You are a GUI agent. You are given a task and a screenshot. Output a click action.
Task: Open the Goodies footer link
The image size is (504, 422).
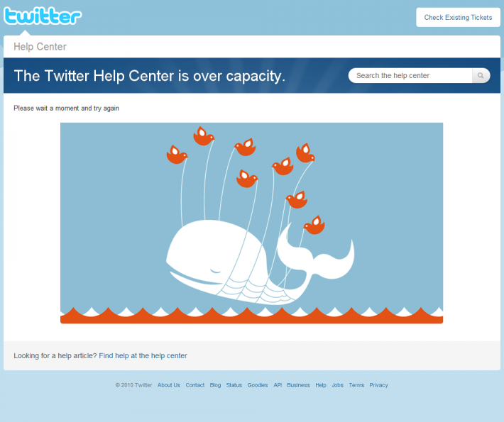(x=258, y=385)
